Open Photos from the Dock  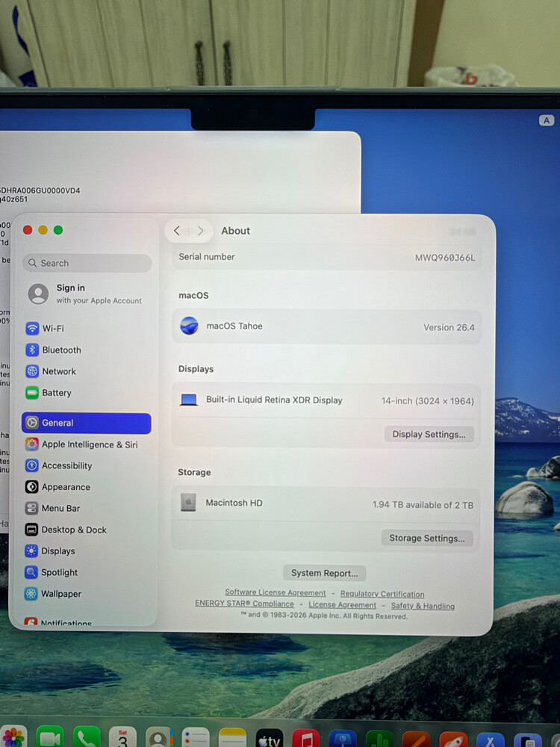pos(13,737)
